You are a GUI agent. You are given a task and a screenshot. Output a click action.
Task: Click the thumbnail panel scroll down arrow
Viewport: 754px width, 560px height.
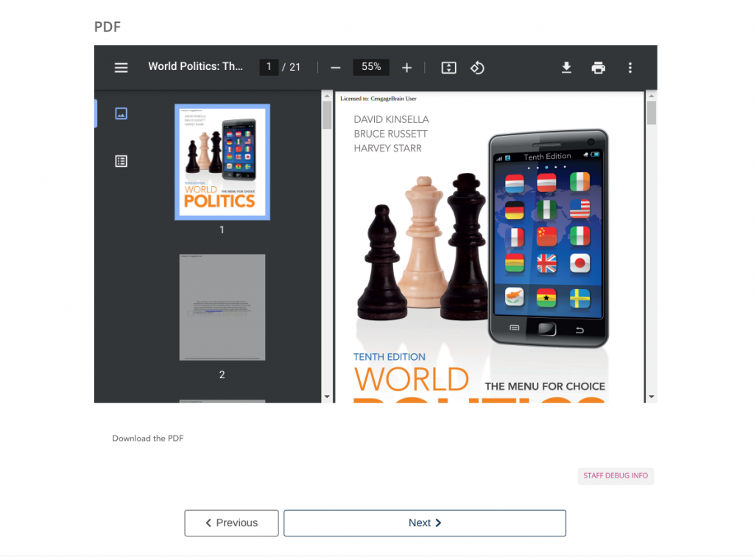click(327, 397)
